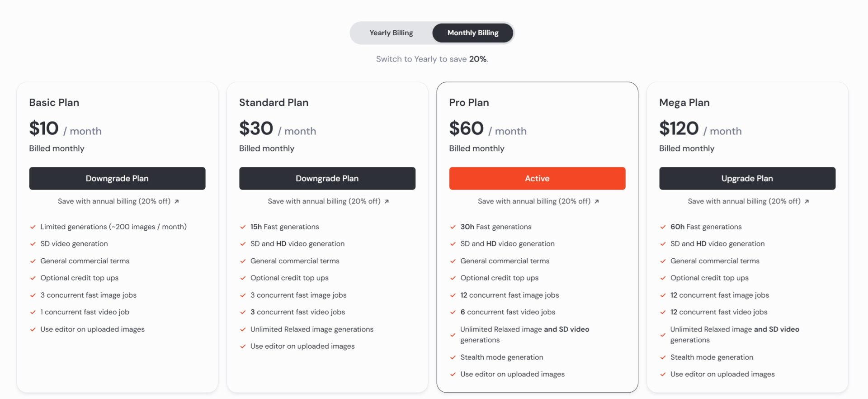Viewport: 868px width, 399px height.
Task: Click checkmark beside '15h Fast generations'
Action: (243, 227)
